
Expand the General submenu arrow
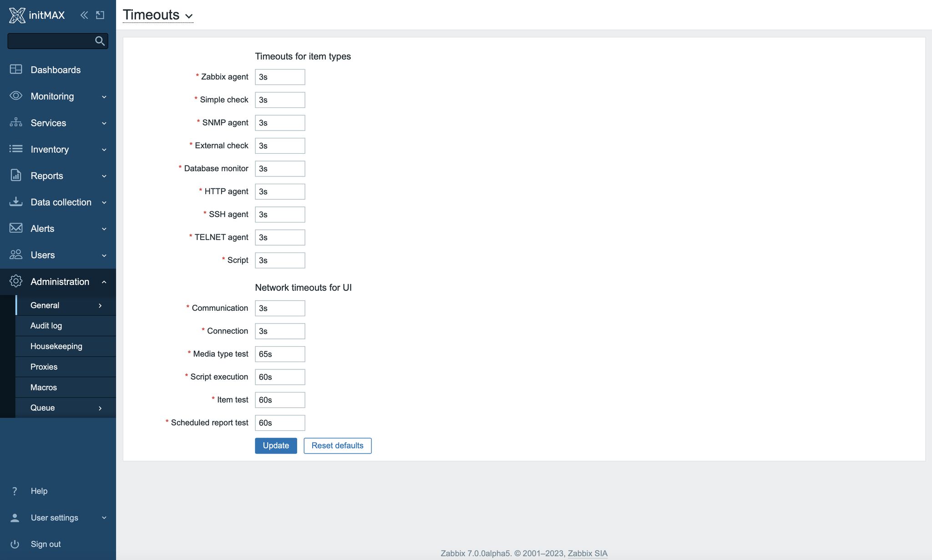click(x=100, y=305)
